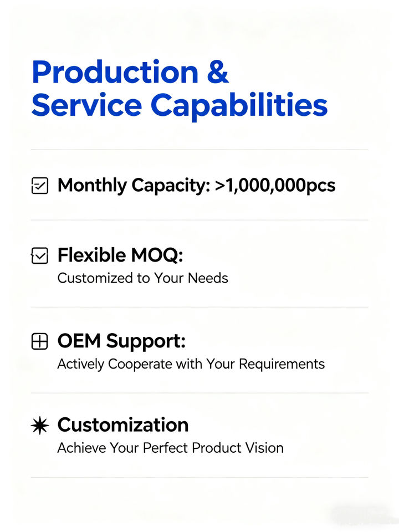Select the "OEM Support:" heading
399x532 pixels.
coord(121,341)
